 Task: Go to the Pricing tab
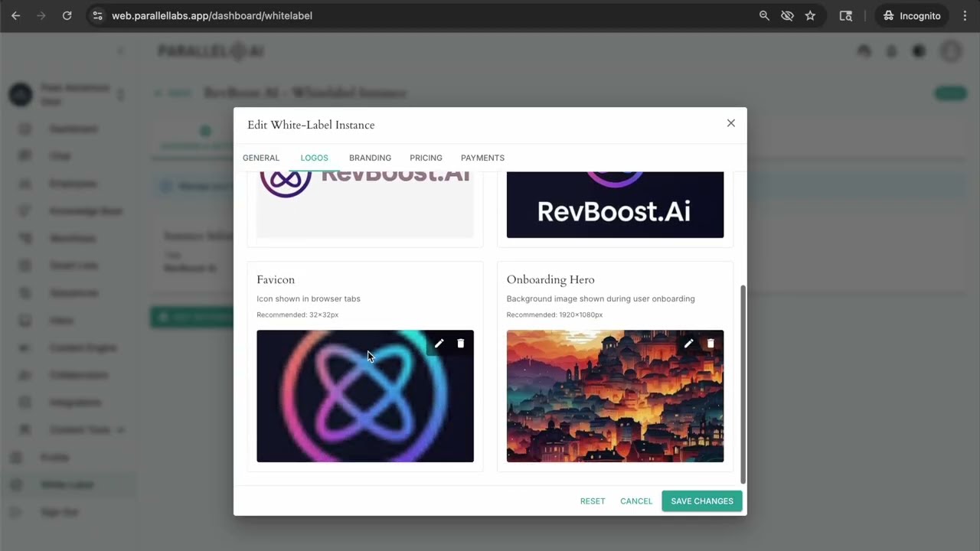tap(426, 158)
